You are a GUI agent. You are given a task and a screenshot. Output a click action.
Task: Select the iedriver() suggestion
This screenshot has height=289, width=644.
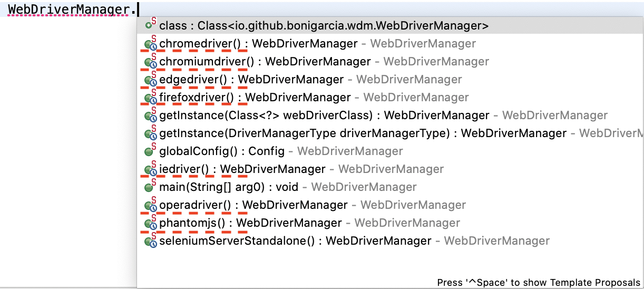[242, 169]
